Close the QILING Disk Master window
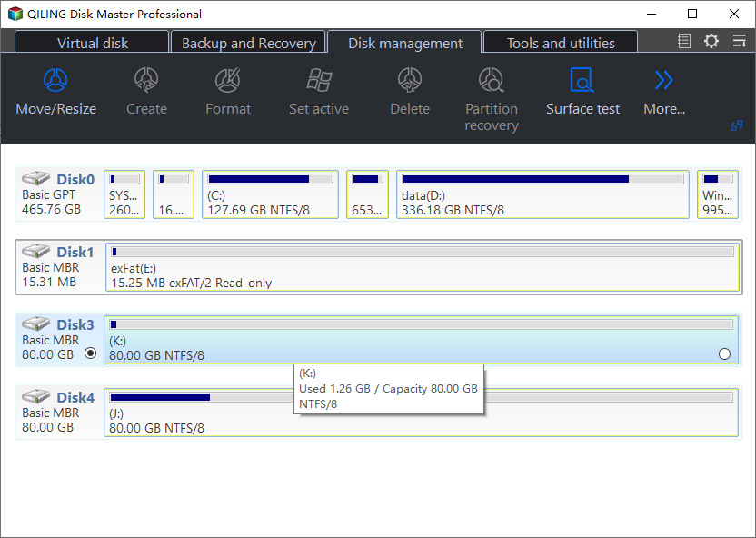 (734, 14)
